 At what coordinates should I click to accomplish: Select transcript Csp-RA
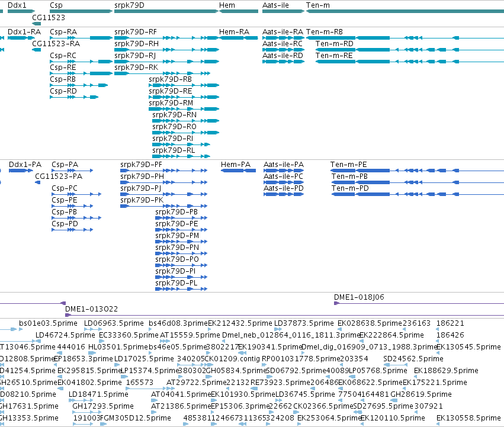[x=63, y=32]
